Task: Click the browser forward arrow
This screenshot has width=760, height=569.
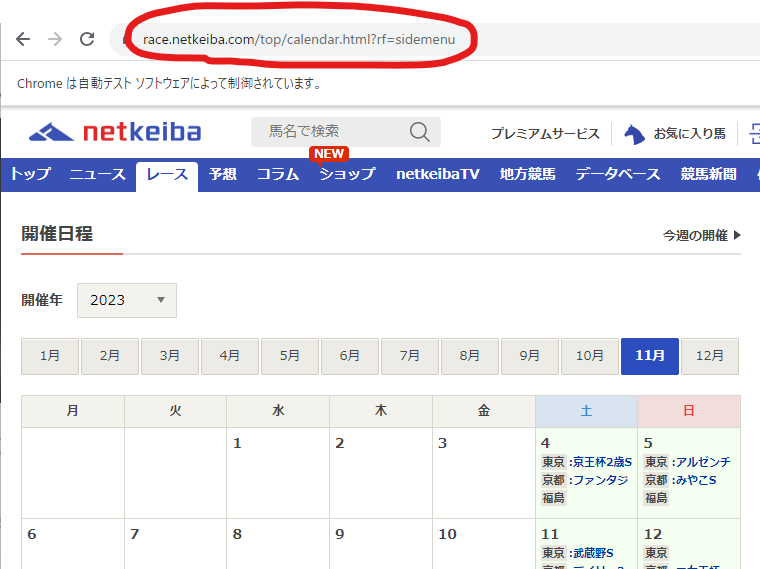Action: [55, 39]
